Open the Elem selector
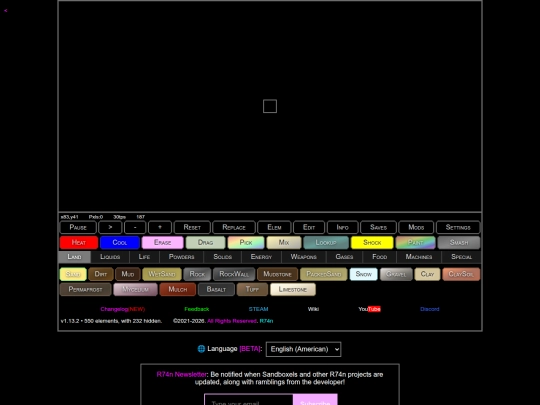The image size is (540, 405). (274, 227)
